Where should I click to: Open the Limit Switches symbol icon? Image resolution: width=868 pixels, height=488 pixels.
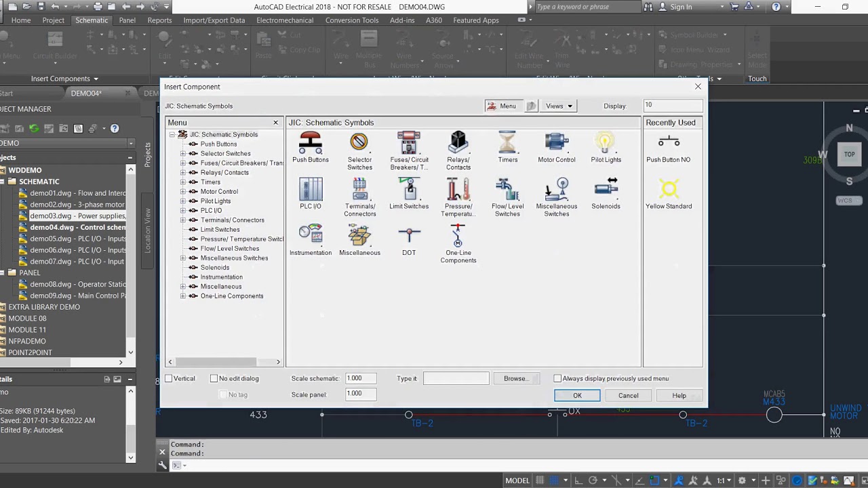(x=409, y=194)
